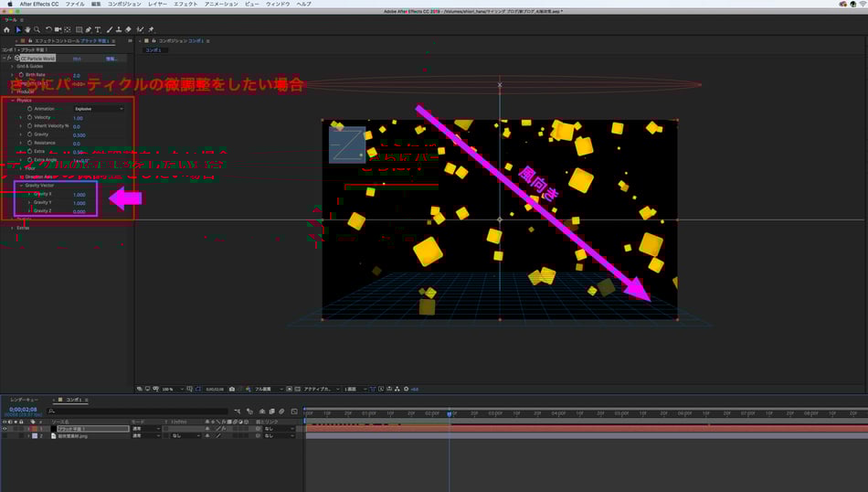Image resolution: width=868 pixels, height=492 pixels.
Task: Open the Animation Explosive dropdown
Action: [99, 109]
